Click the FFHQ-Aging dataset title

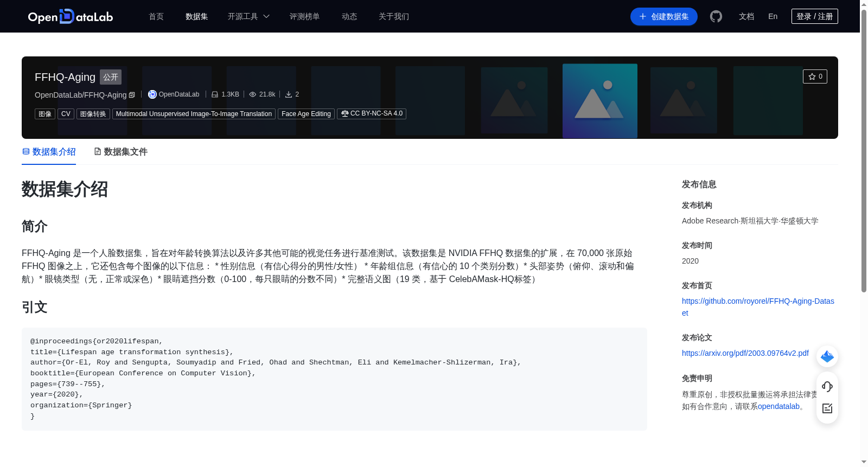click(x=65, y=77)
